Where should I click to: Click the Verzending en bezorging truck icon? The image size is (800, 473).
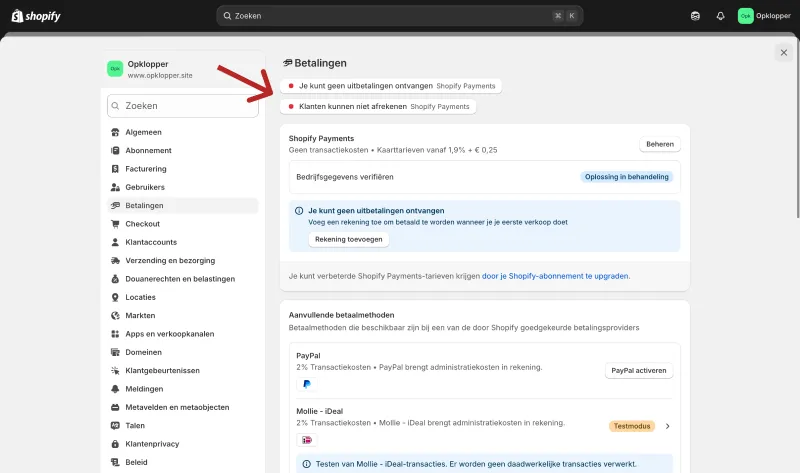pos(115,261)
